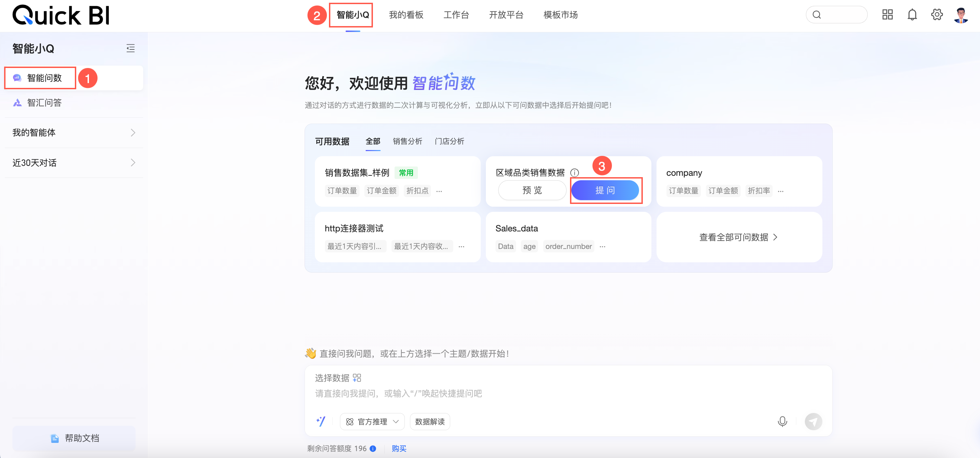Screen dimensions: 980x458
Task: Select the 门店分析 data filter tab
Action: coord(449,141)
